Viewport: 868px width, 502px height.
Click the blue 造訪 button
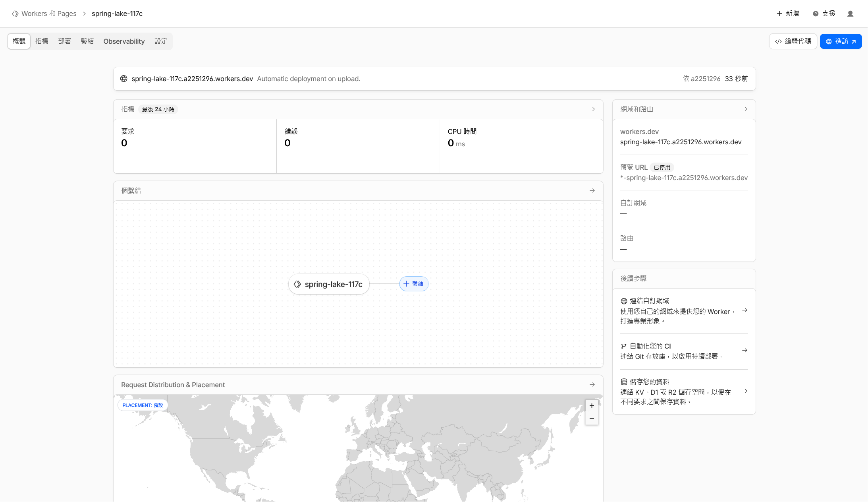(x=841, y=41)
